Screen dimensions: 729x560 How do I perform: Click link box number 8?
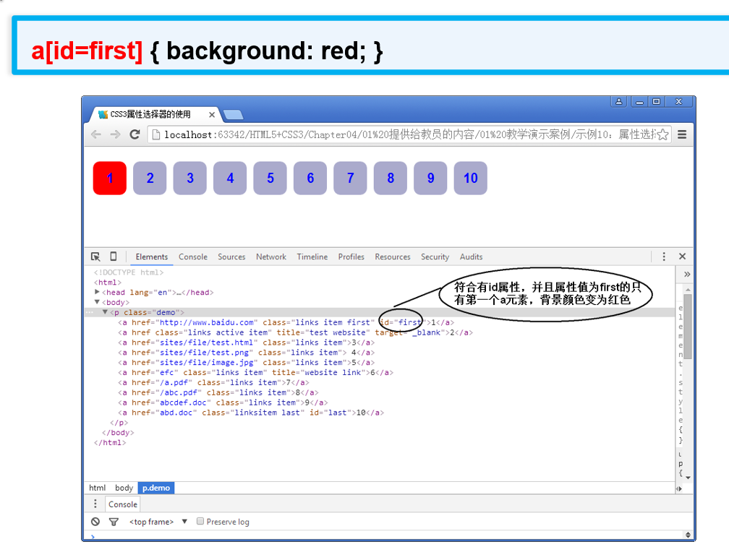[391, 178]
